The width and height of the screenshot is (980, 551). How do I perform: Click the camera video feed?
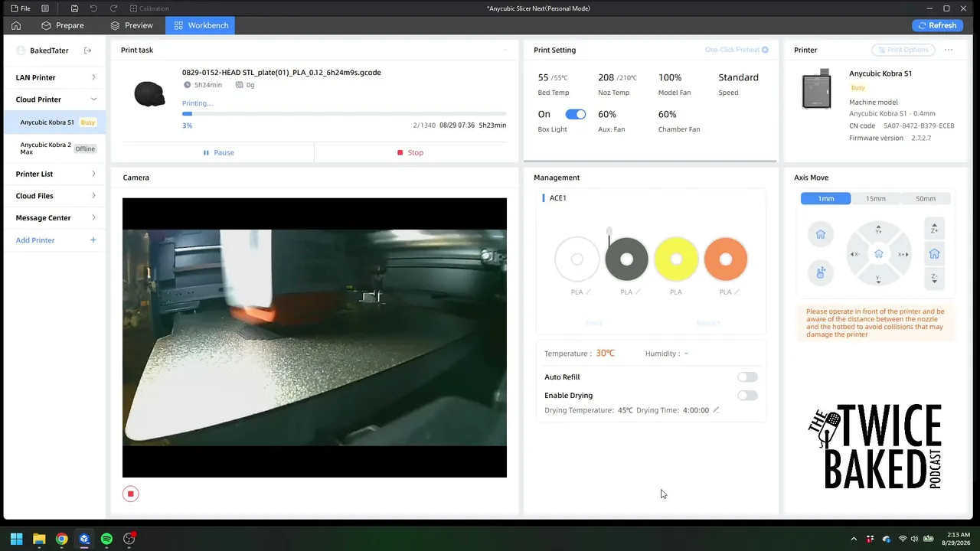click(x=315, y=337)
